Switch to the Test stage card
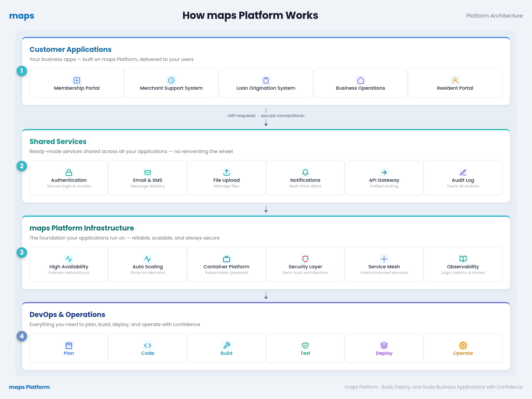 [305, 348]
